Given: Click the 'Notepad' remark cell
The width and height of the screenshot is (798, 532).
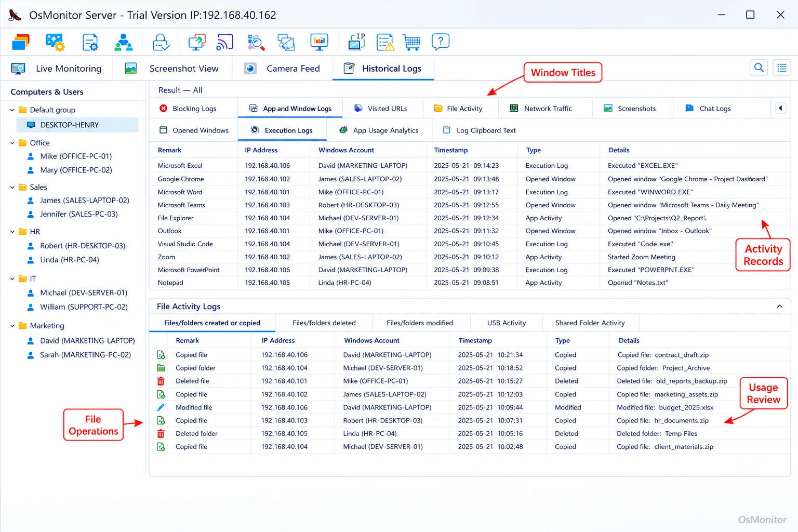Looking at the screenshot, I should [x=170, y=283].
